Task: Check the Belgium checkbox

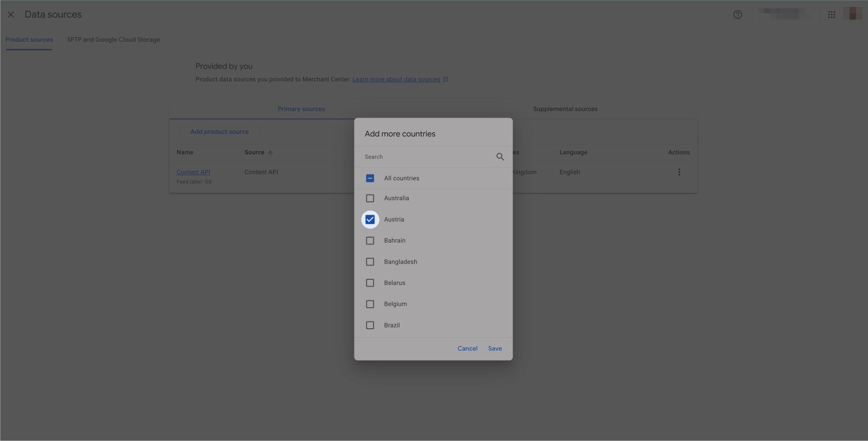Action: [x=370, y=304]
